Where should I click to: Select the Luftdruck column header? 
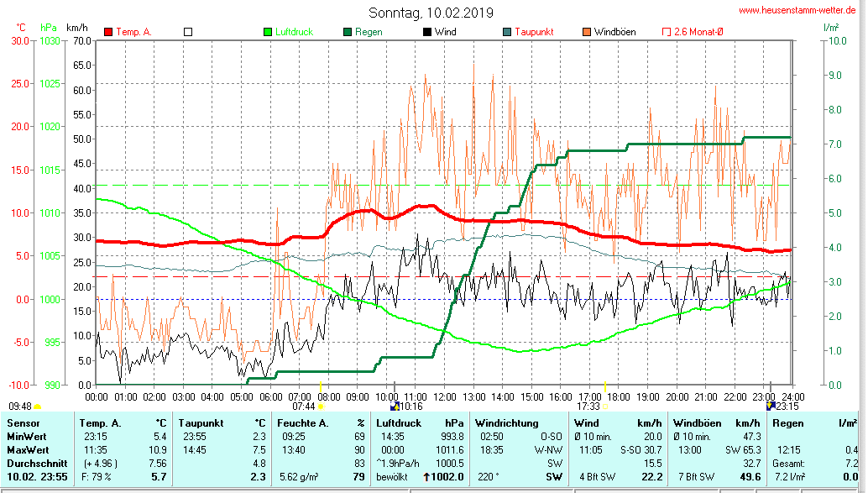pyautogui.click(x=397, y=422)
